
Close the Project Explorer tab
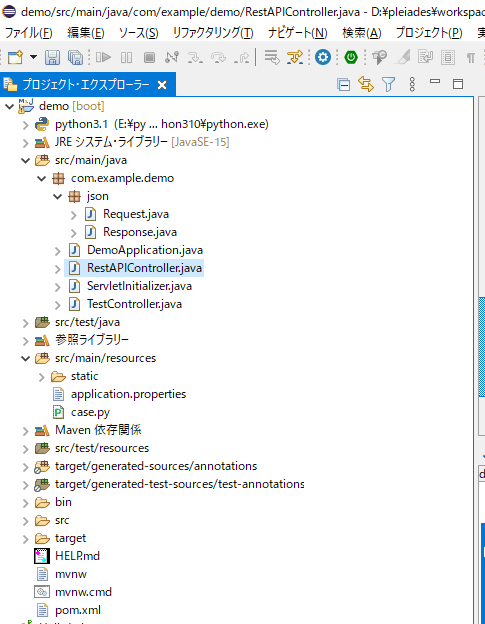tap(162, 85)
